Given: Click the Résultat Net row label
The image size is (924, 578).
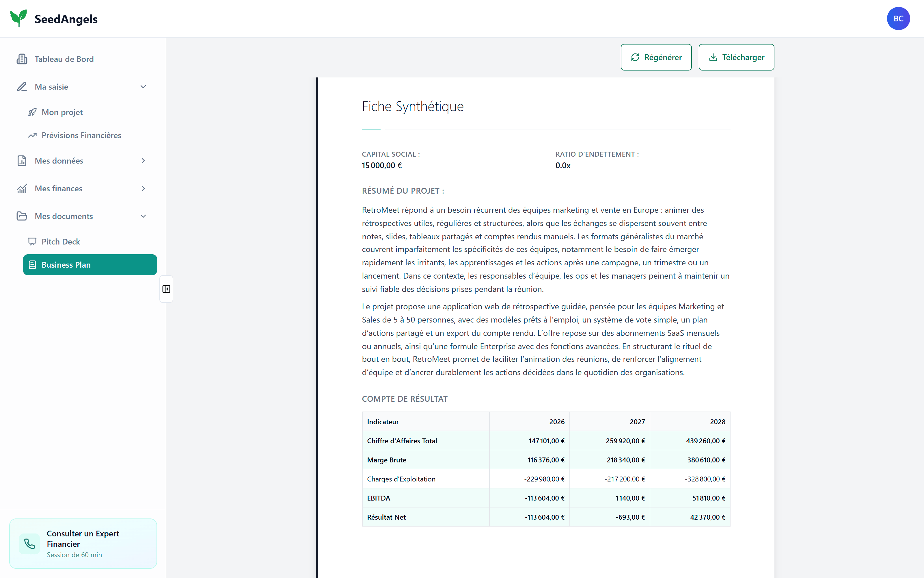Looking at the screenshot, I should (x=386, y=517).
